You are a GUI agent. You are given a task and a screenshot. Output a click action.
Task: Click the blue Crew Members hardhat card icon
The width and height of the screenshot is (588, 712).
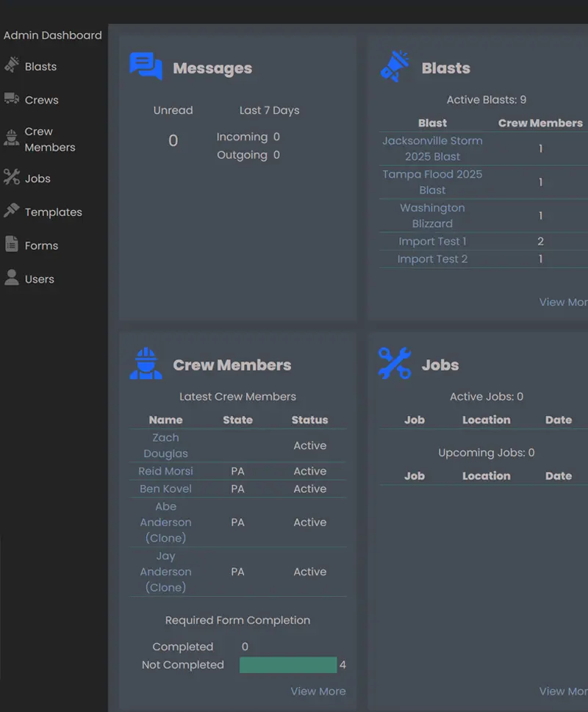click(146, 363)
